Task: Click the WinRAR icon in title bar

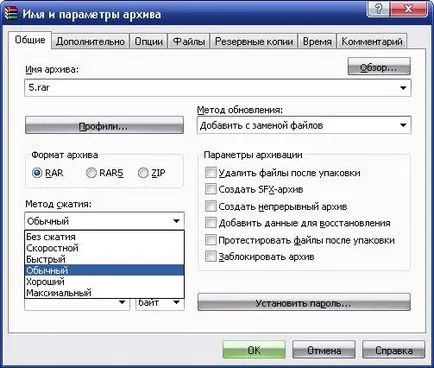Action: (11, 14)
